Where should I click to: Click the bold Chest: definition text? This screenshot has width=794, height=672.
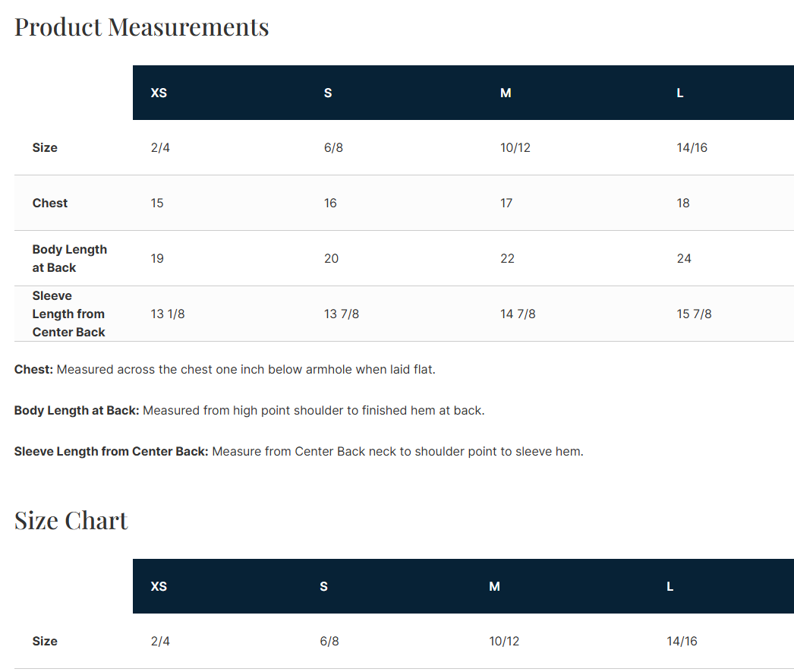(34, 370)
